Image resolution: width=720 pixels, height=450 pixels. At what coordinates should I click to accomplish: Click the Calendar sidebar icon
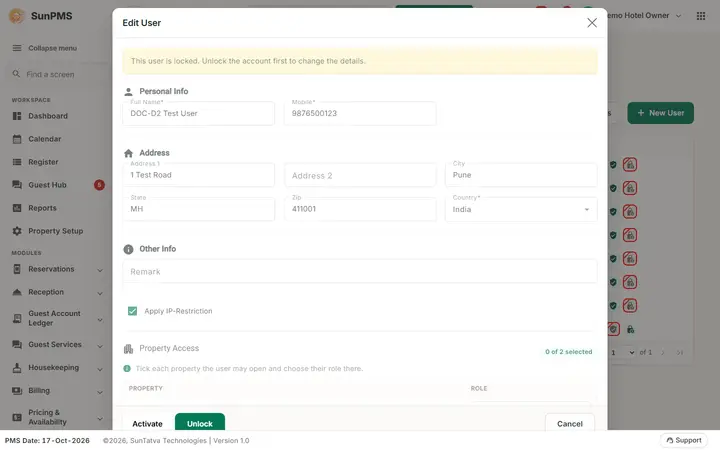17,139
